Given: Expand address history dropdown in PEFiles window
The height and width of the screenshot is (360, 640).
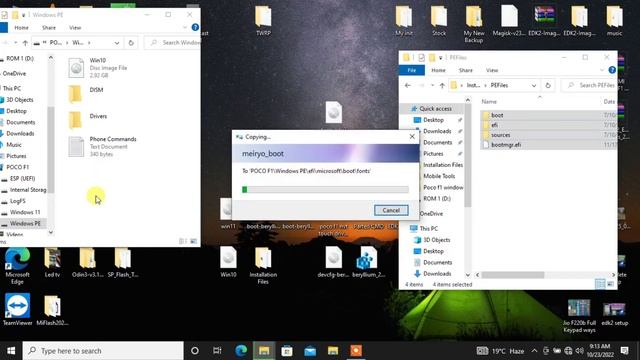Looking at the screenshot, I should point(533,85).
